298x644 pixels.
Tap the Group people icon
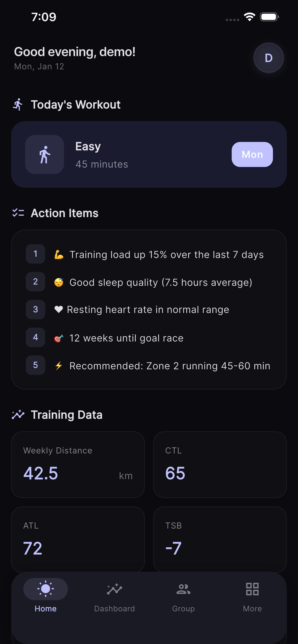[x=183, y=589]
